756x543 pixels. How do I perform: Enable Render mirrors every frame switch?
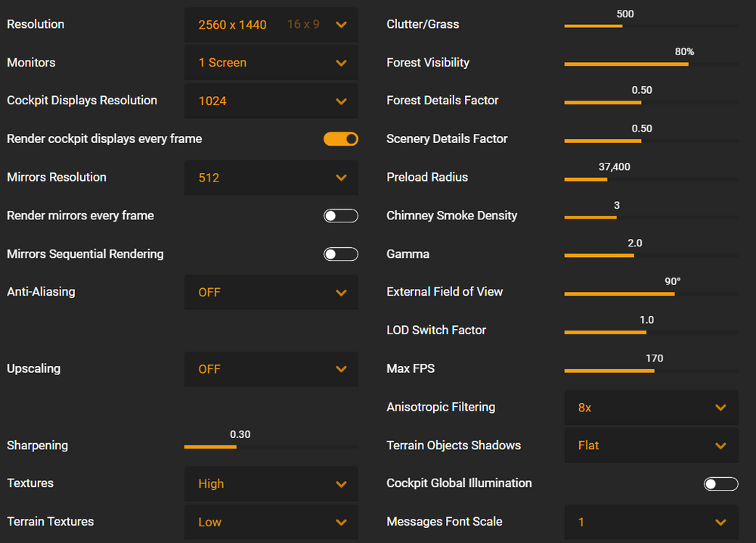tap(340, 216)
